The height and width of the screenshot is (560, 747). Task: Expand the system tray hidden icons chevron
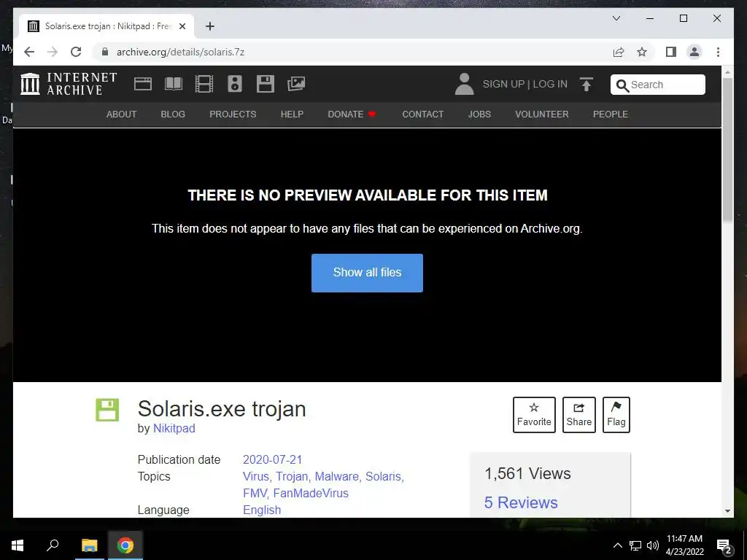tap(617, 545)
